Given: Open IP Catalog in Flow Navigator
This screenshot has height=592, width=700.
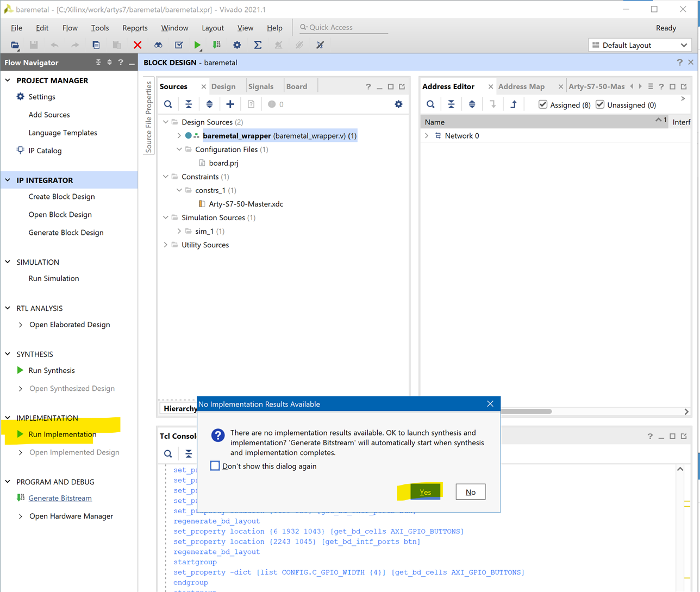Looking at the screenshot, I should click(x=45, y=151).
